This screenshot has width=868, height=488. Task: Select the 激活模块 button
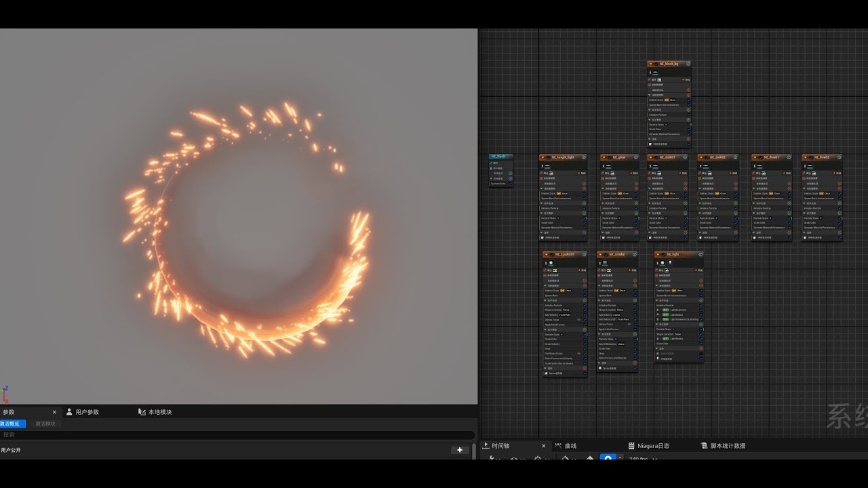point(45,424)
